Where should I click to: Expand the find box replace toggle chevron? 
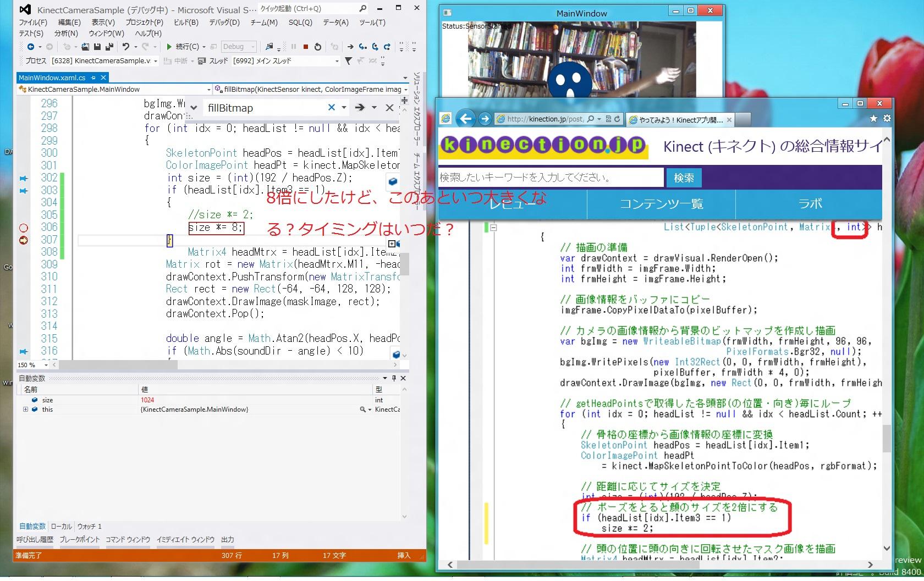click(194, 108)
